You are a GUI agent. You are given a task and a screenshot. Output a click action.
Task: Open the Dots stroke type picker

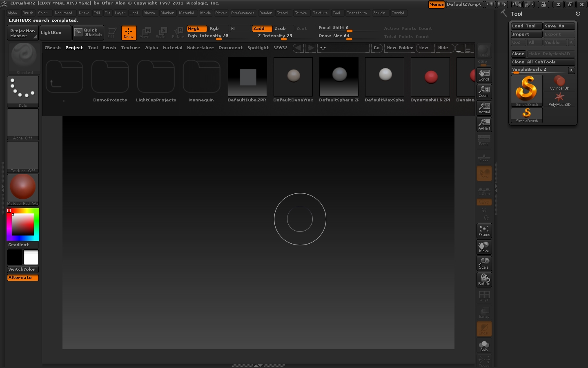(23, 91)
